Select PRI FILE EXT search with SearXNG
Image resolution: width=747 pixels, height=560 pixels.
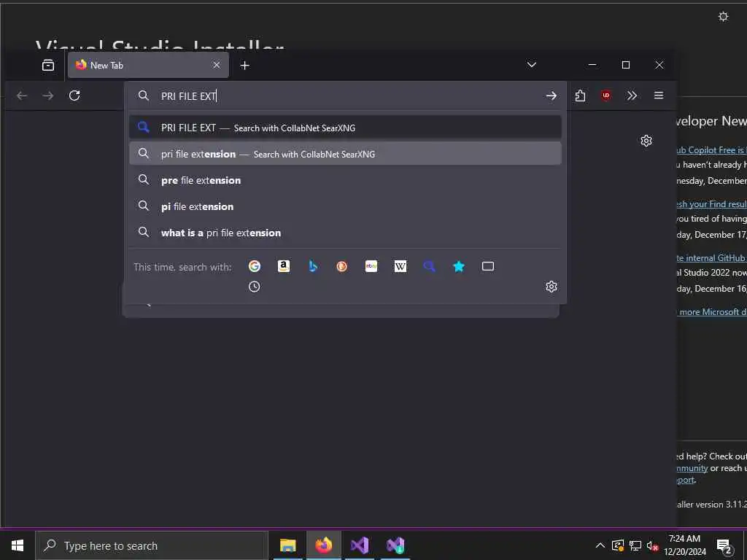click(x=345, y=127)
